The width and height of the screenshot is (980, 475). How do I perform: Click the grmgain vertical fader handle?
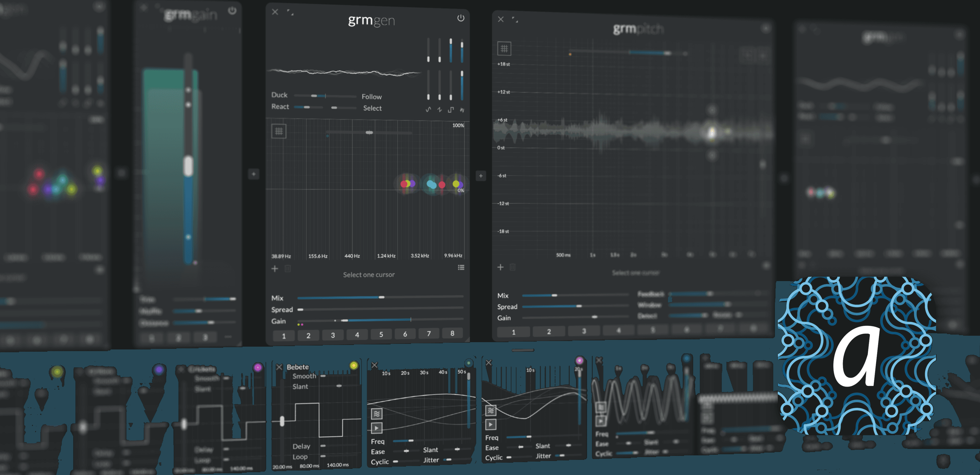pos(188,166)
